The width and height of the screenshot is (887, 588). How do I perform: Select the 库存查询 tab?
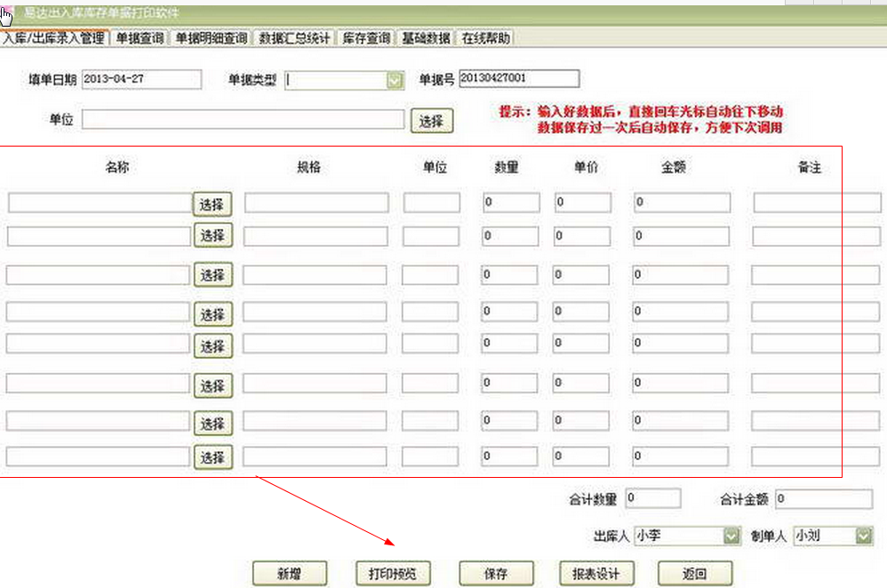point(366,38)
